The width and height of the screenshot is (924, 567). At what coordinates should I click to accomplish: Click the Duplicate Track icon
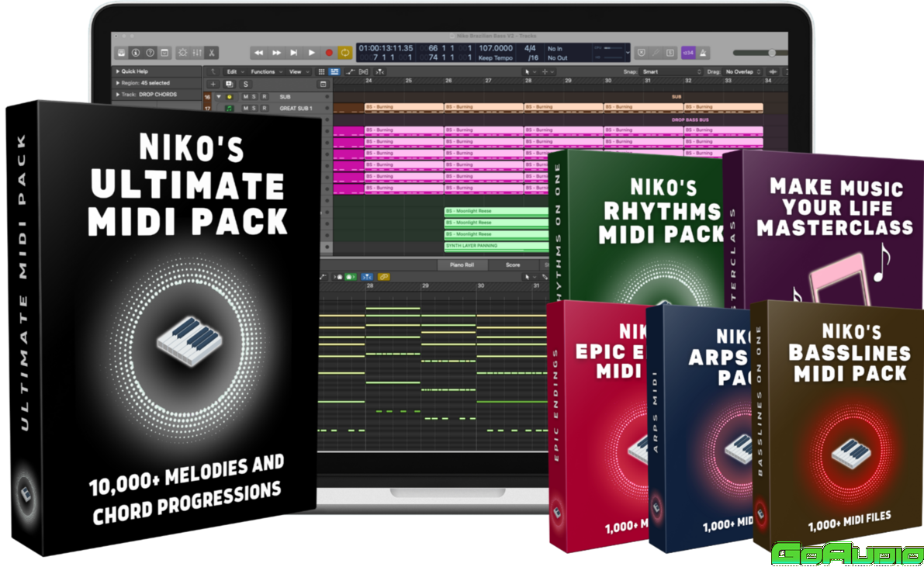[229, 85]
